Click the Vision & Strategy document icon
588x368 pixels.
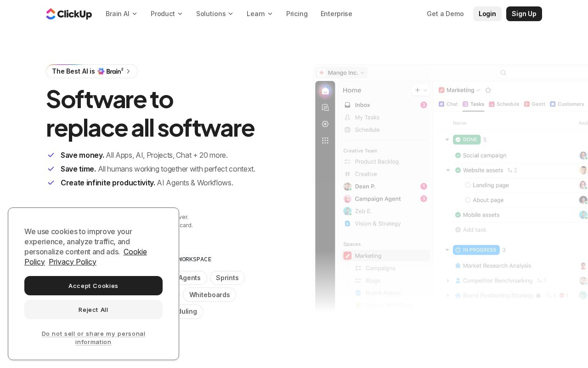pyautogui.click(x=348, y=224)
